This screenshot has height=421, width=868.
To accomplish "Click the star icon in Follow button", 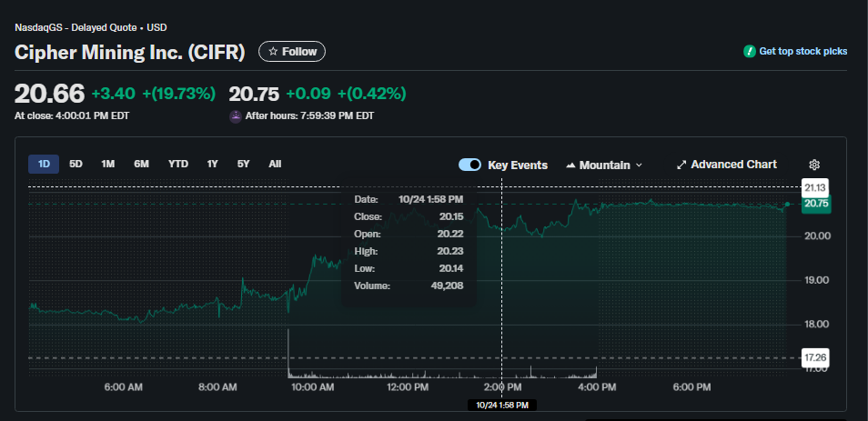I will tap(273, 52).
